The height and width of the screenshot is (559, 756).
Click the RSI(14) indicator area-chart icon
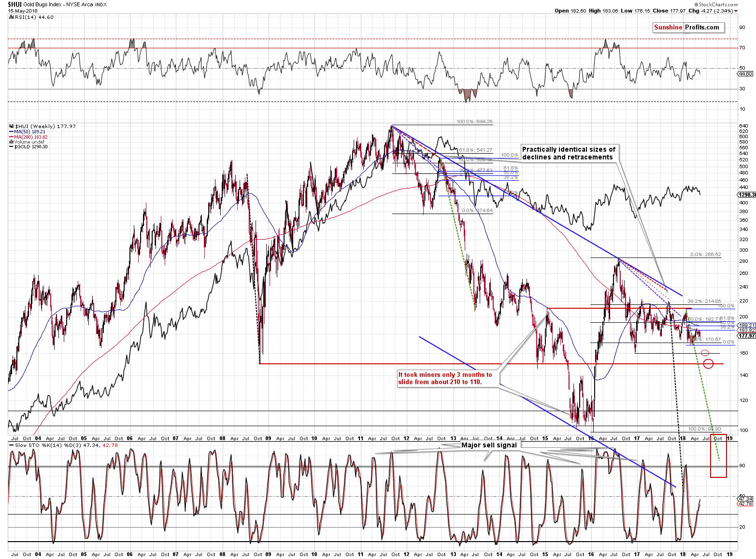coord(12,17)
